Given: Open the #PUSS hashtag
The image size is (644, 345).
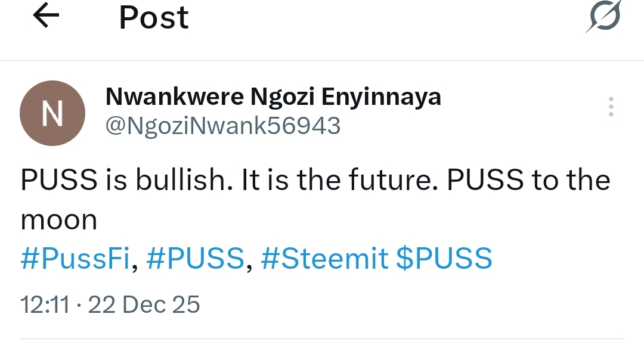Looking at the screenshot, I should pos(195,259).
